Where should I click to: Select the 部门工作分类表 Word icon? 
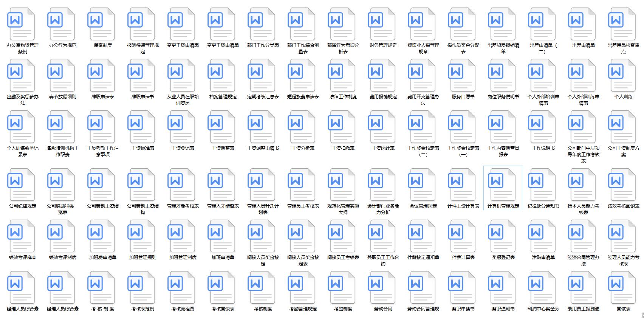click(x=262, y=24)
